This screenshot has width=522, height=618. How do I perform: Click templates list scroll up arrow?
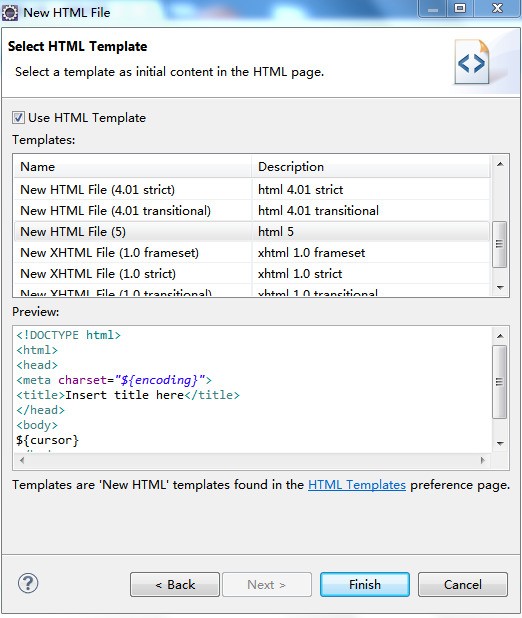pyautogui.click(x=500, y=164)
